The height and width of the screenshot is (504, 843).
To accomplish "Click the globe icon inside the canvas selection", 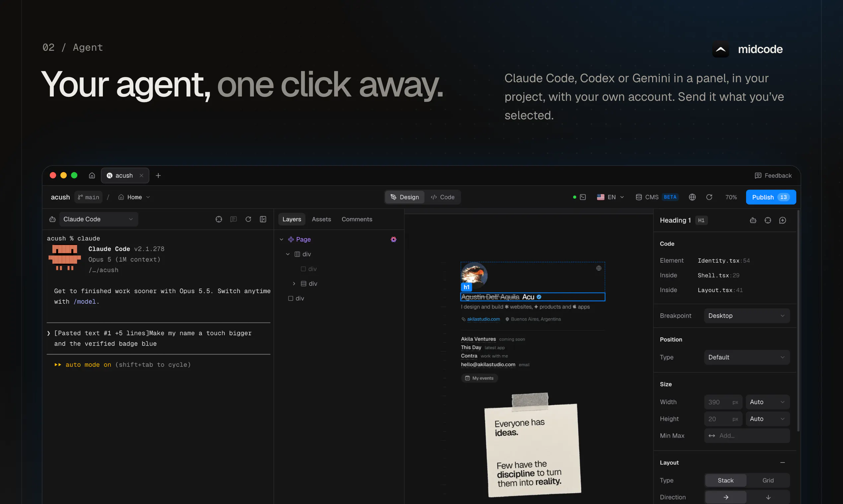I will click(x=599, y=268).
